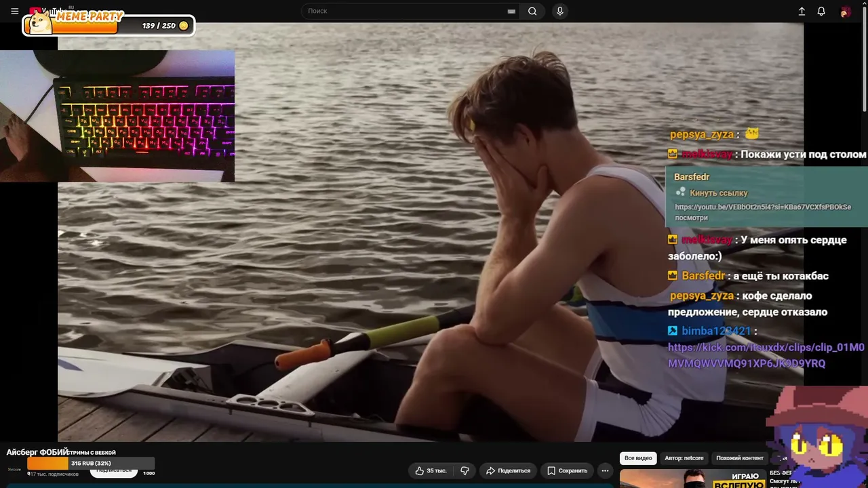Click the Кинуть ссылку reward label

click(718, 193)
